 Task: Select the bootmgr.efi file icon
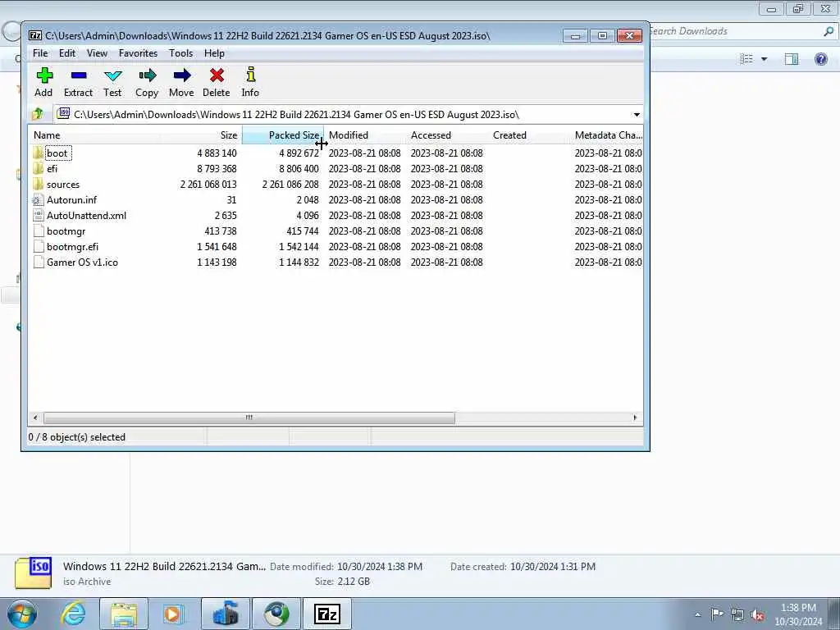coord(38,247)
